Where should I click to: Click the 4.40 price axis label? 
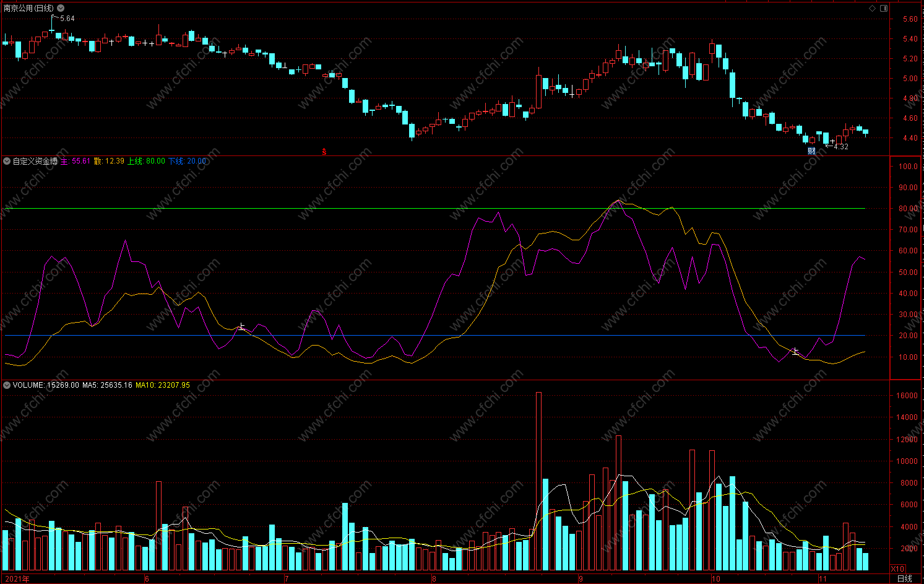coord(910,138)
